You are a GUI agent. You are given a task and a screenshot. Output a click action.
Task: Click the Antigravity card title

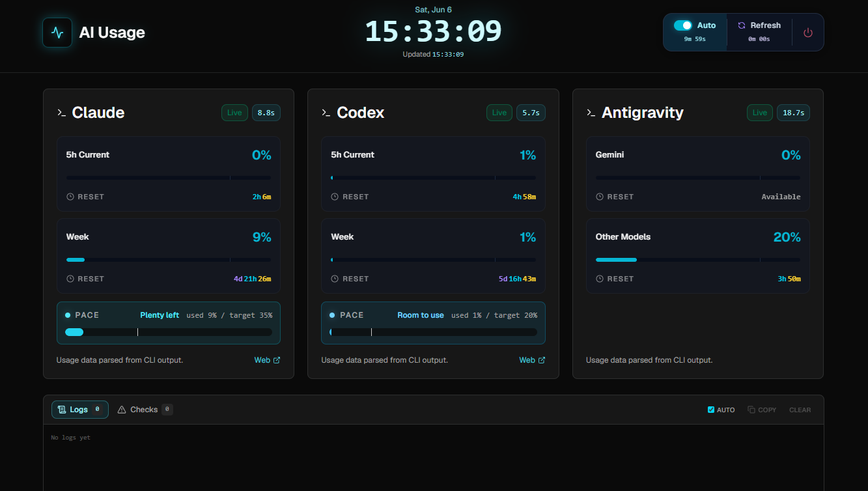coord(643,113)
